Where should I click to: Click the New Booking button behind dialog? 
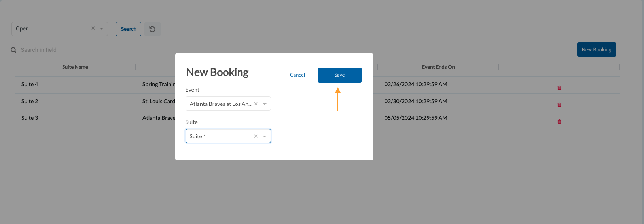coord(597,50)
